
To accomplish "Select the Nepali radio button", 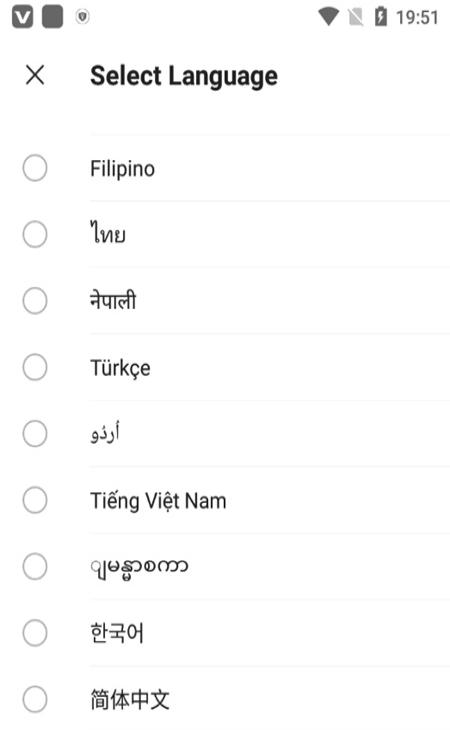I will click(x=35, y=301).
